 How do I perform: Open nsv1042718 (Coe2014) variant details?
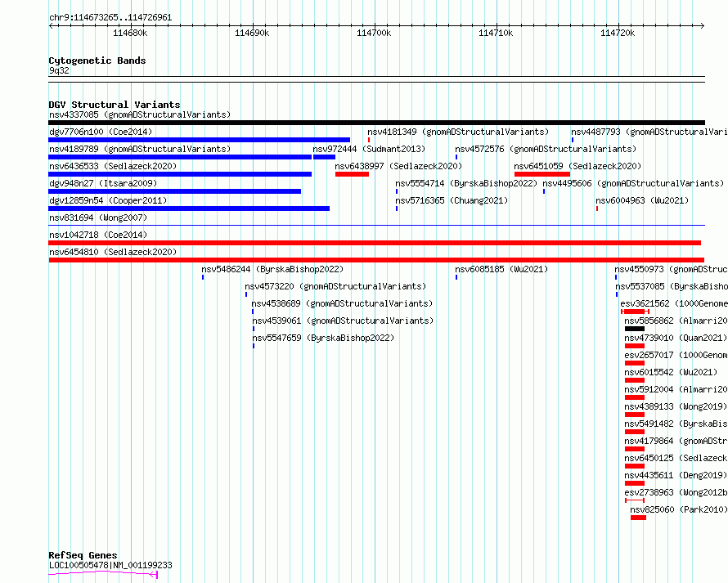(98, 235)
